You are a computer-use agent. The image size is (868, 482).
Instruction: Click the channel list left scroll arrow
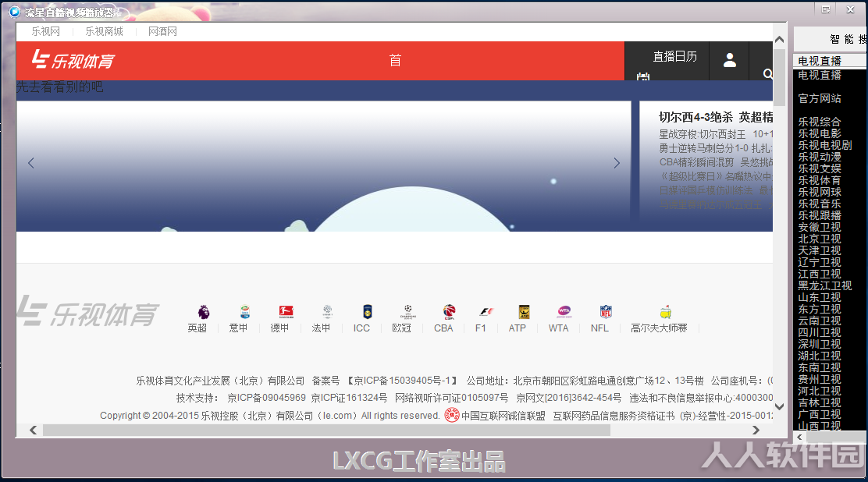coord(799,437)
